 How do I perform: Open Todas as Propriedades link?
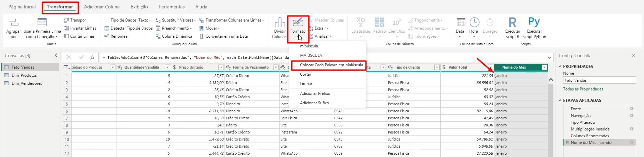click(x=583, y=89)
